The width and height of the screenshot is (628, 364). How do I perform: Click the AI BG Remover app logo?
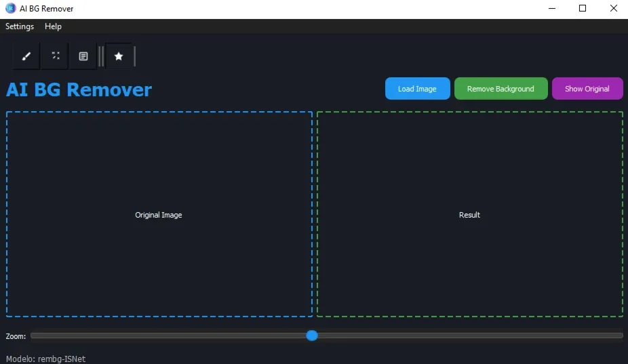tap(10, 8)
